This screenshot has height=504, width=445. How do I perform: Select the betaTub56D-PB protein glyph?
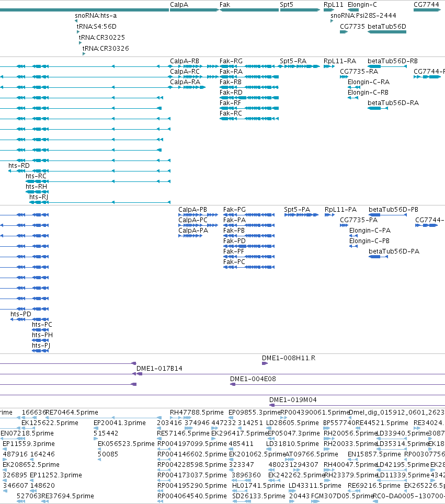tap(388, 215)
